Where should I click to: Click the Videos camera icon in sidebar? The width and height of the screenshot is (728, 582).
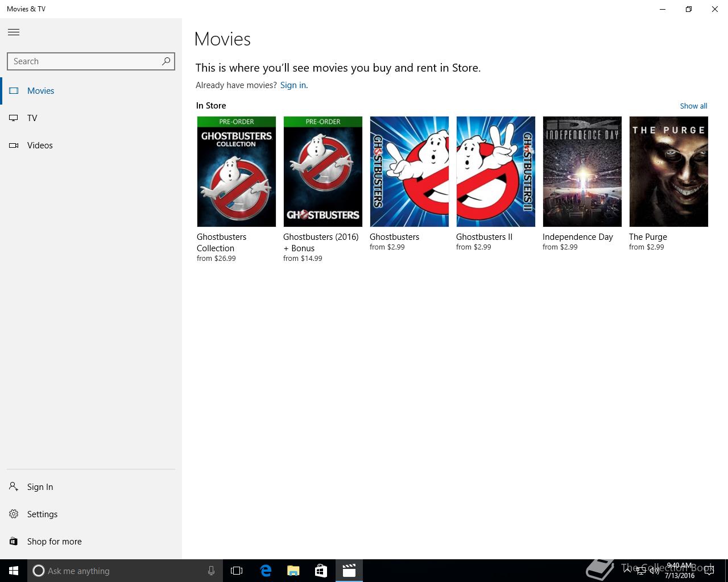[14, 145]
